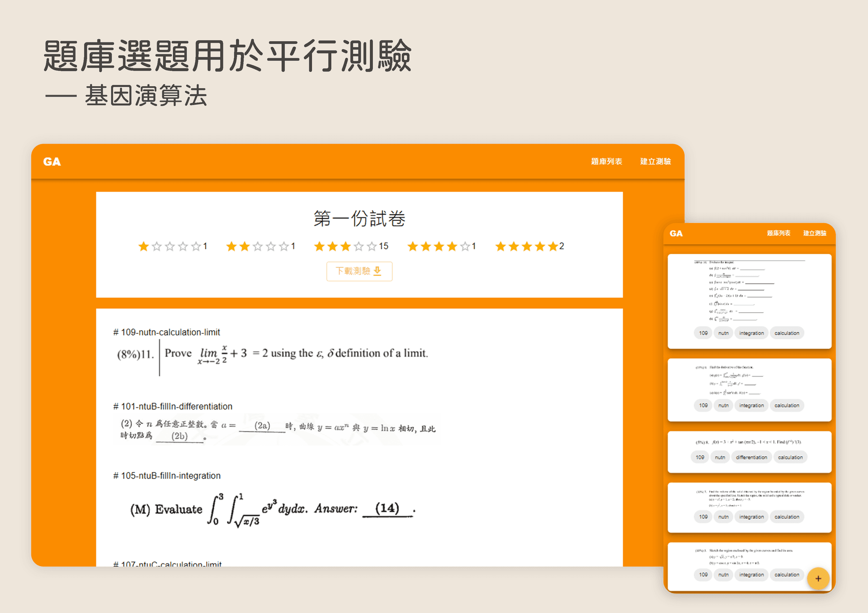
Task: Open the 'Evaluate the integral' mobile question card
Action: 750,301
